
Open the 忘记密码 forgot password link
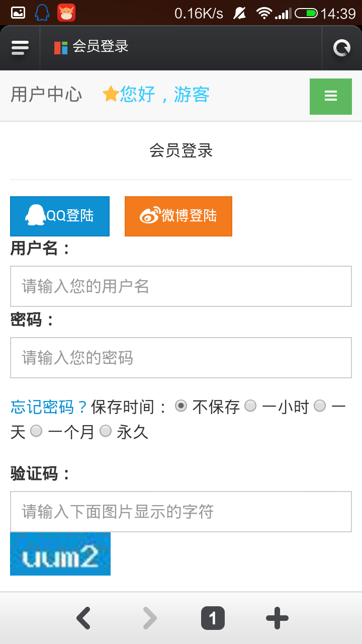coord(39,406)
